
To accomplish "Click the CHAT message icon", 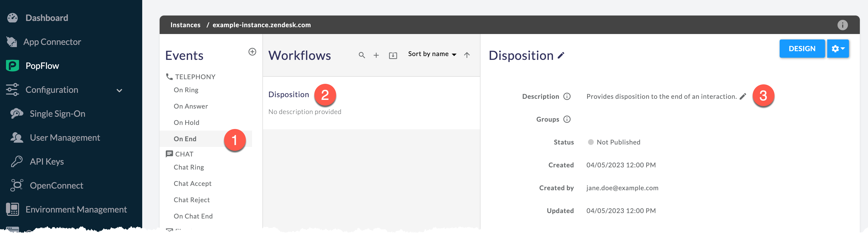I will [169, 154].
